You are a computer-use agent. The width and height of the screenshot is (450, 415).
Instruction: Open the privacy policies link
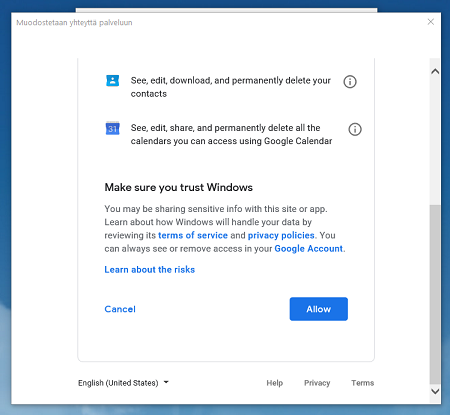coord(281,235)
